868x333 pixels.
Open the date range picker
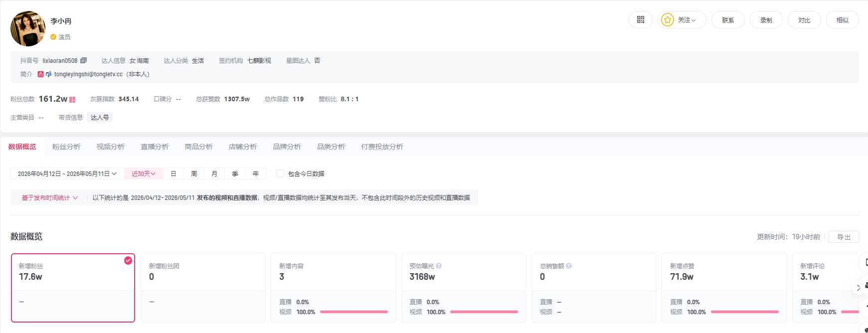coord(67,173)
